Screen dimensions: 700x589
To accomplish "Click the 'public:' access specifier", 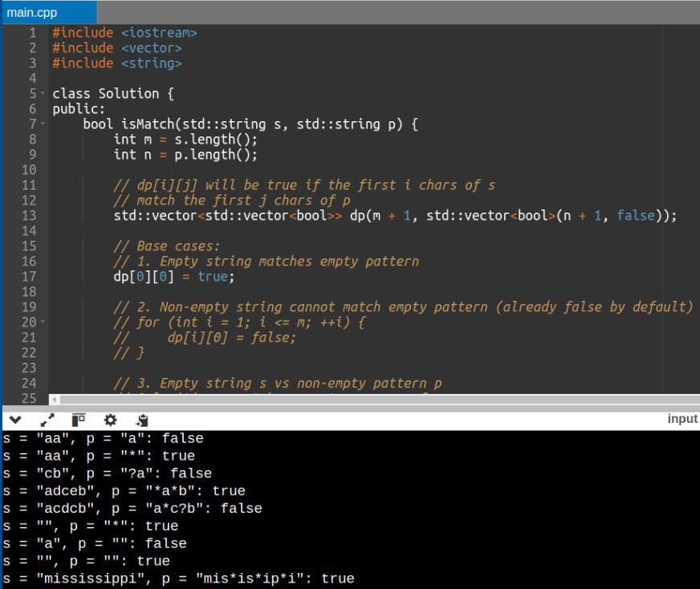I will 79,109.
